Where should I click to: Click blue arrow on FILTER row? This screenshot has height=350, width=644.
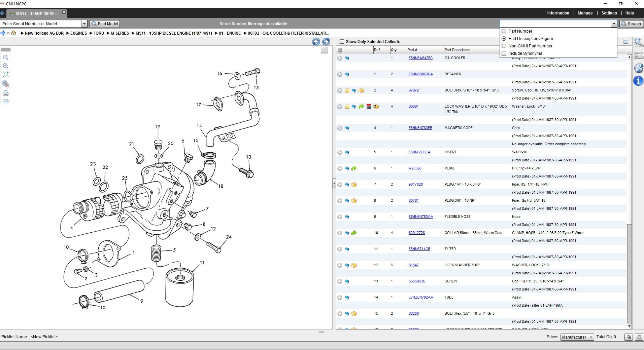click(x=347, y=249)
